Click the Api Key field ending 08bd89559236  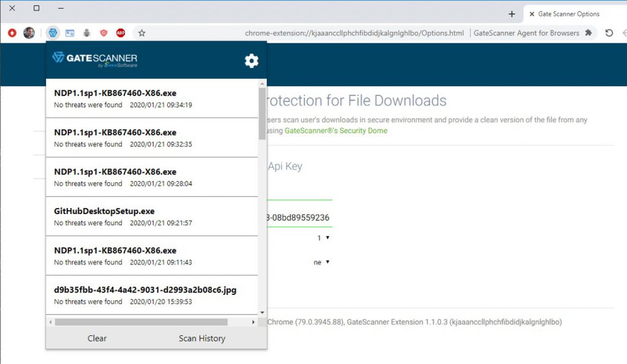[x=299, y=217]
